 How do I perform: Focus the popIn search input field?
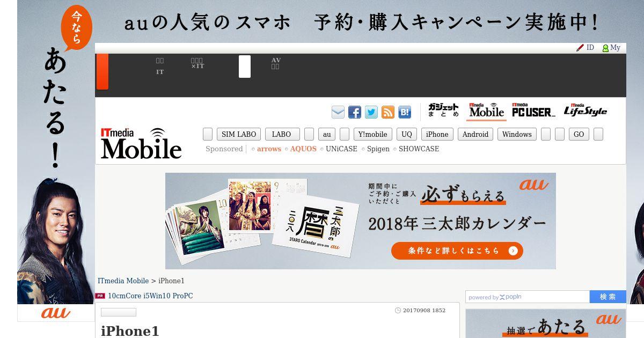[528, 297]
